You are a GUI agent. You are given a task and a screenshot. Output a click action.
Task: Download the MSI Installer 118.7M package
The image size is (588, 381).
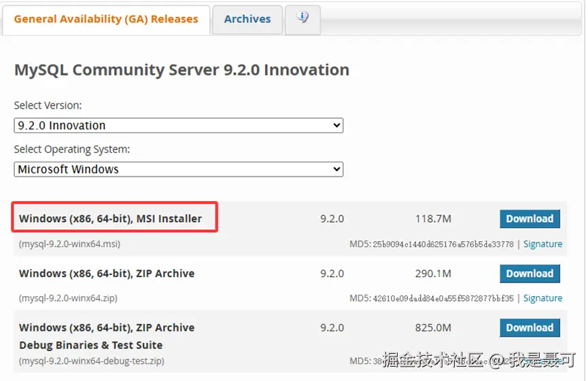530,219
